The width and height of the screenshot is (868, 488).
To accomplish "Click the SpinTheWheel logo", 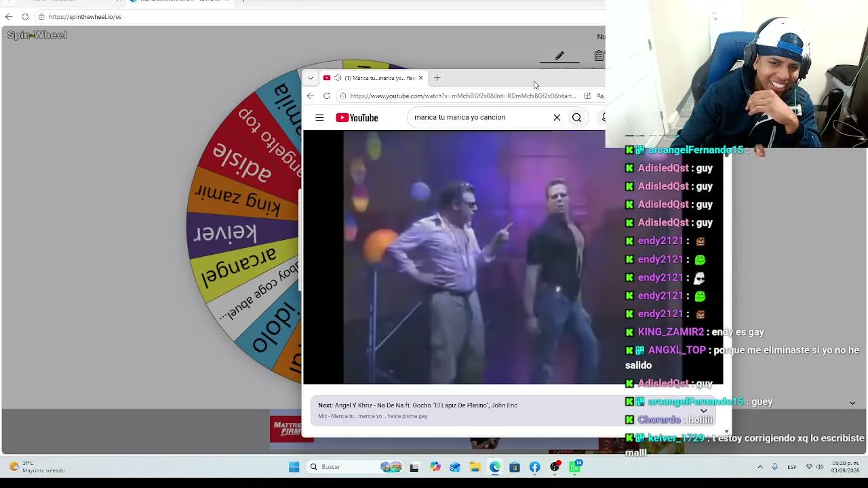I will point(37,35).
